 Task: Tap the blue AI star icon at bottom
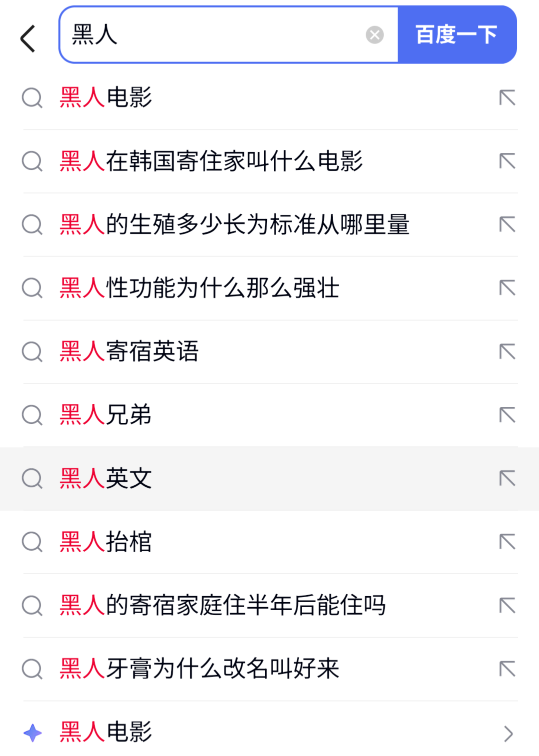[33, 733]
